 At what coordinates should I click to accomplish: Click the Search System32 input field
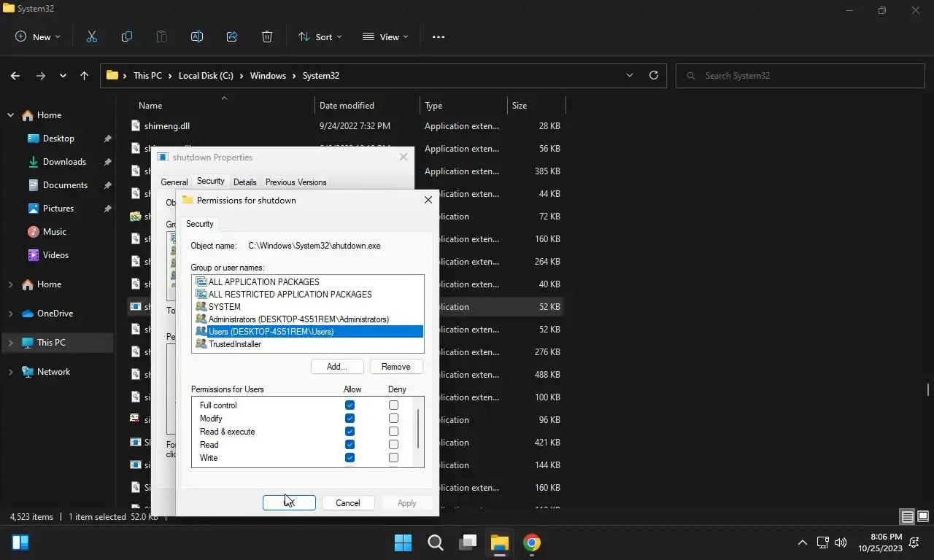(x=801, y=75)
